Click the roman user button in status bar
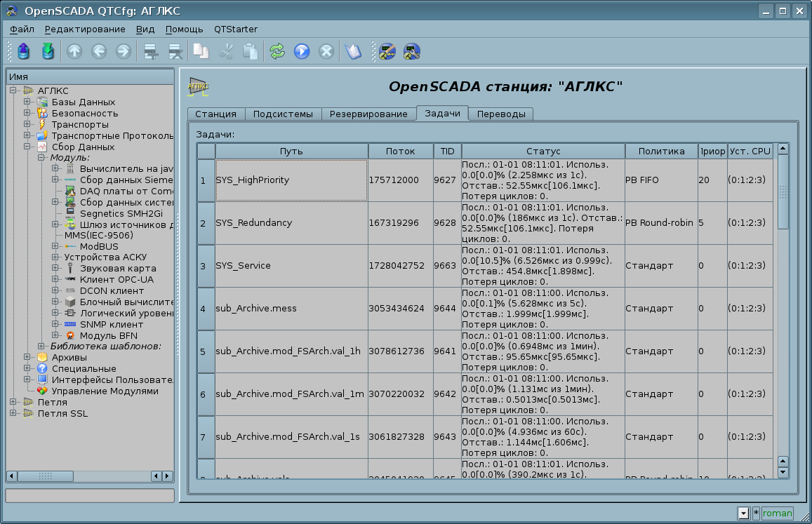Image resolution: width=812 pixels, height=524 pixels. (778, 513)
